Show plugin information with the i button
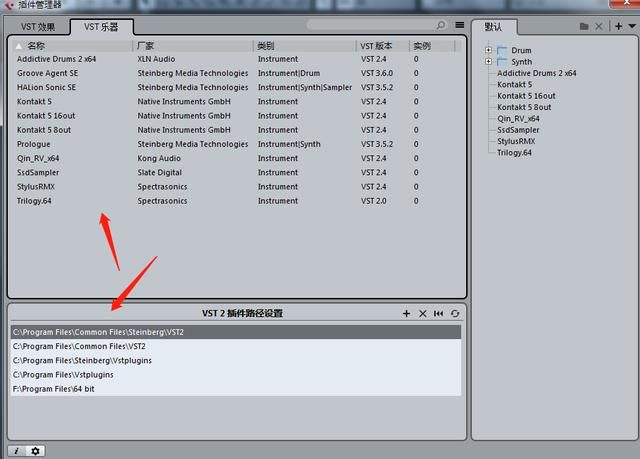The width and height of the screenshot is (640, 459). 17,451
